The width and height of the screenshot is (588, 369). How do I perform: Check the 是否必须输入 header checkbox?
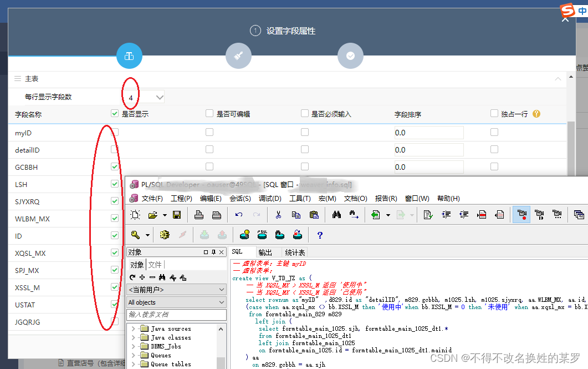(305, 113)
